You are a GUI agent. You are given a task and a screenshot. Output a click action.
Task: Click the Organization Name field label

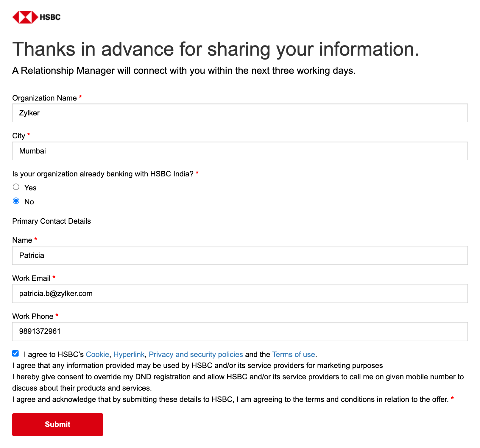coord(44,98)
